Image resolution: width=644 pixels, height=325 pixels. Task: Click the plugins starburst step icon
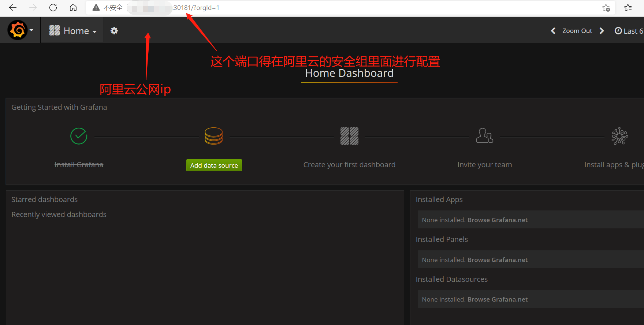620,136
